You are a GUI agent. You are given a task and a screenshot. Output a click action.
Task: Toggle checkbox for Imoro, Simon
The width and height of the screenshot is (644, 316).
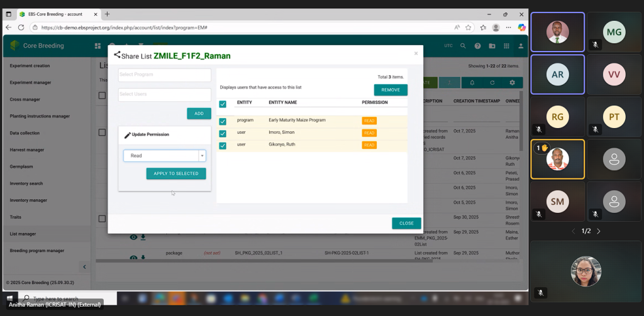point(223,133)
